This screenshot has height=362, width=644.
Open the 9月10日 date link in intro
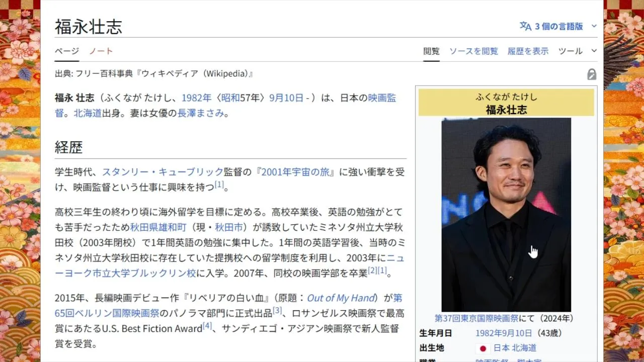[286, 98]
